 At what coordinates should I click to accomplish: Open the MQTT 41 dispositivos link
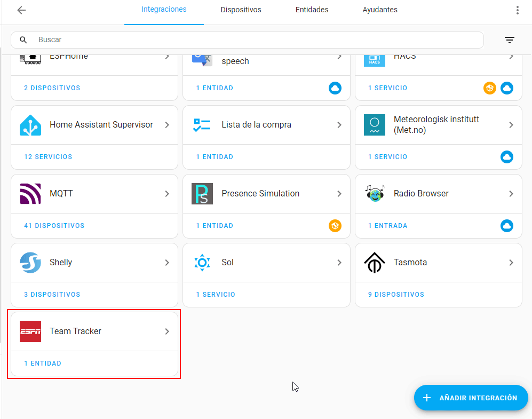54,226
